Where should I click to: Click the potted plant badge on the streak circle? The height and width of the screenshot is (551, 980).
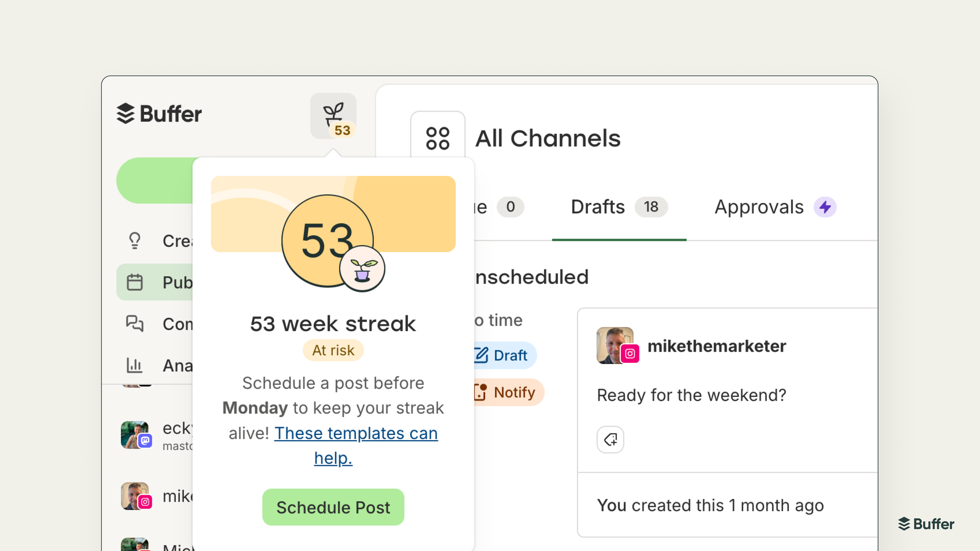tap(362, 269)
